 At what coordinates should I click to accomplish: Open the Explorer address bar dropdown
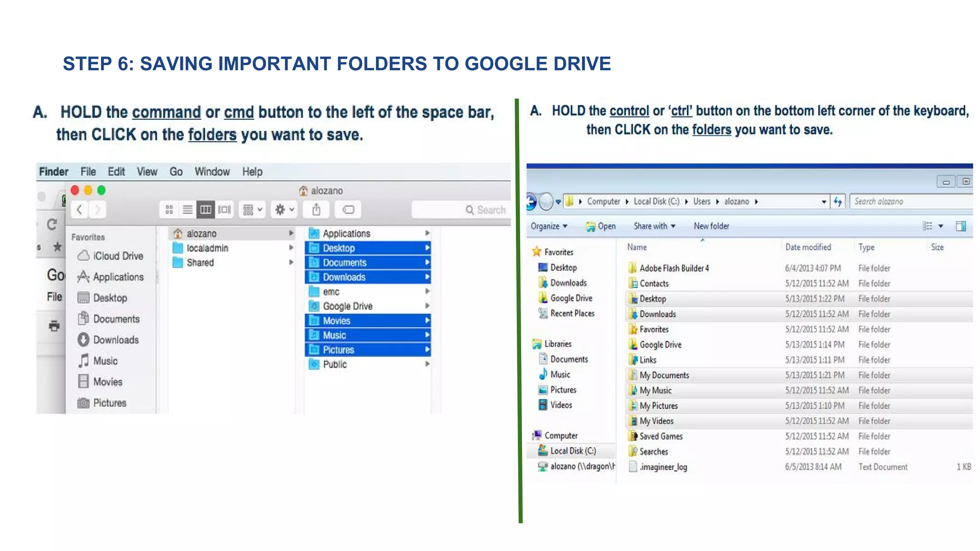(x=824, y=202)
